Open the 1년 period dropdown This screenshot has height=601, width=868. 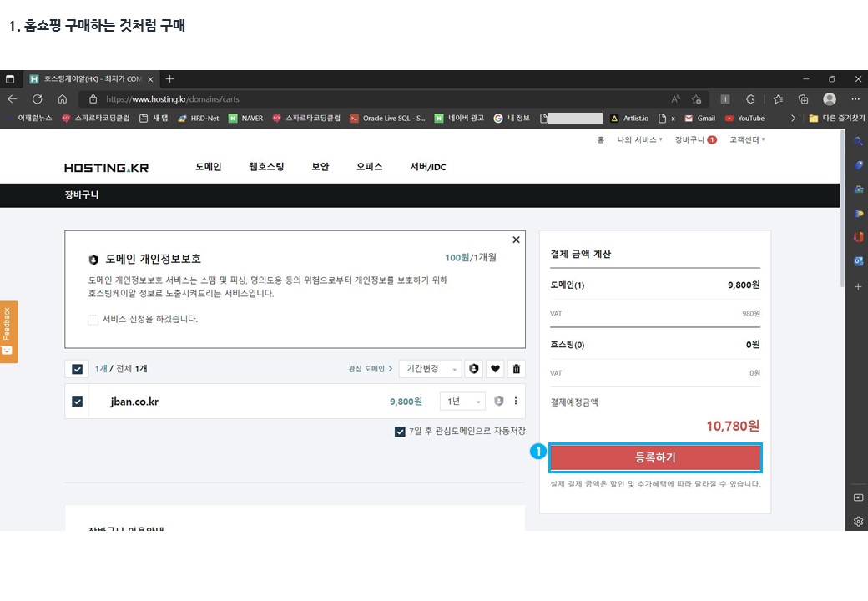coord(462,402)
